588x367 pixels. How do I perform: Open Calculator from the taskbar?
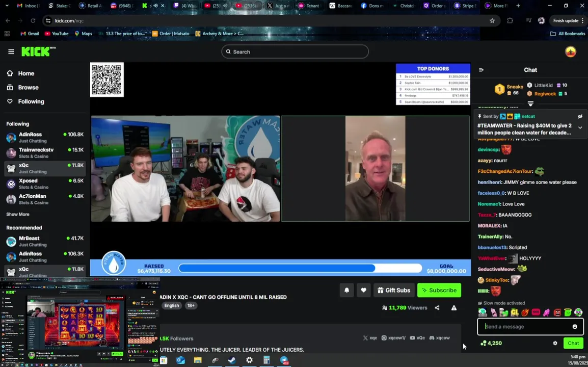[266, 360]
